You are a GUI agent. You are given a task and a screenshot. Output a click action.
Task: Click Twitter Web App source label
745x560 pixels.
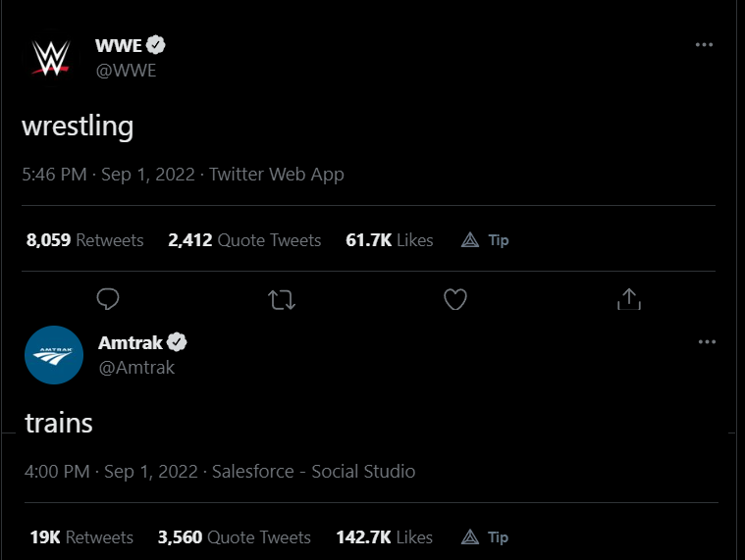pyautogui.click(x=277, y=175)
